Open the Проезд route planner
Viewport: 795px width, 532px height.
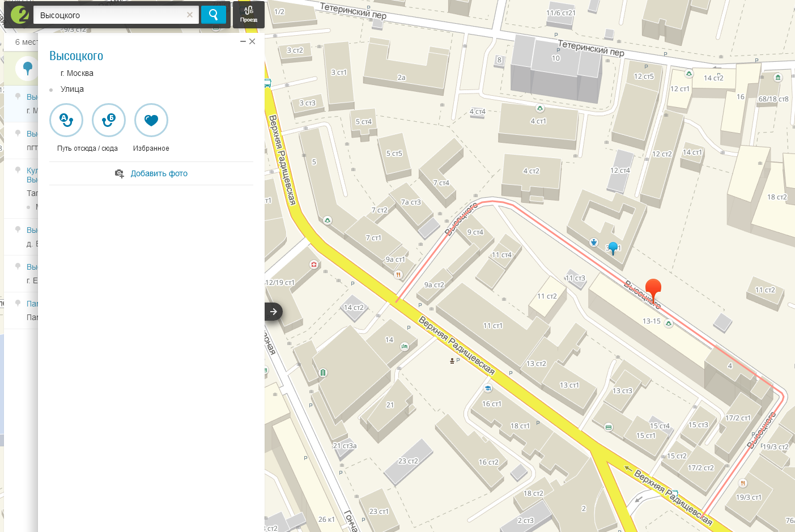[249, 15]
